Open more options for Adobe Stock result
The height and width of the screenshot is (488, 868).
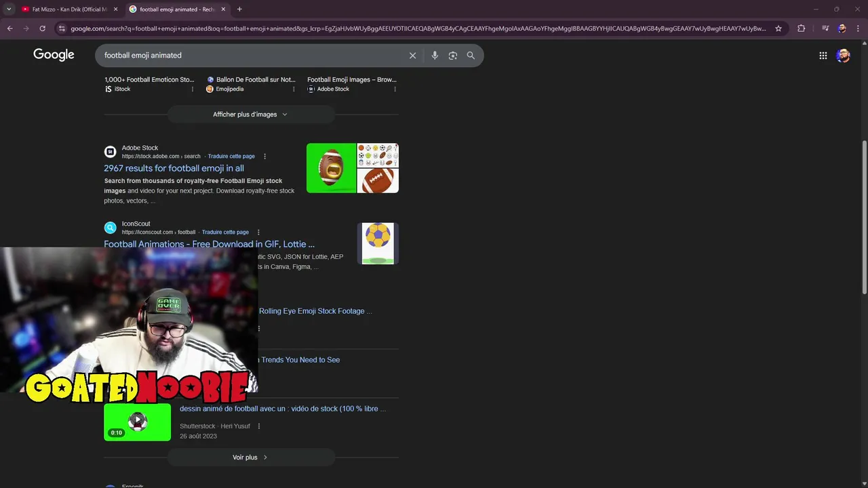(x=264, y=157)
